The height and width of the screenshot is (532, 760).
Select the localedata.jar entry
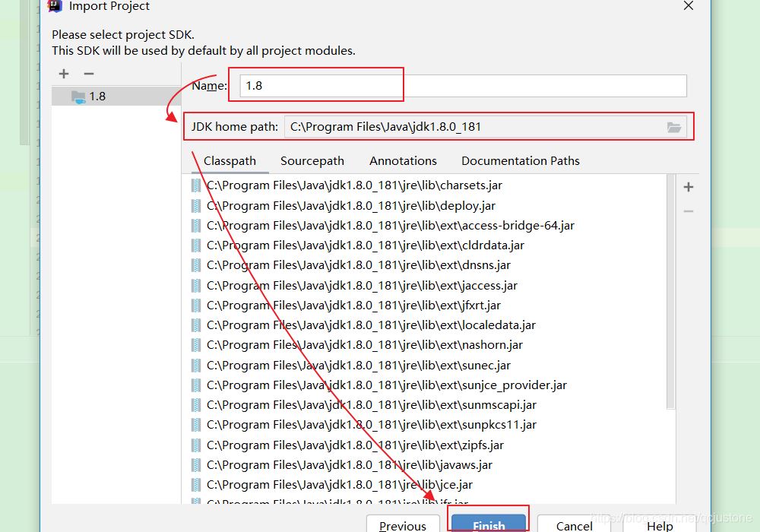(371, 325)
